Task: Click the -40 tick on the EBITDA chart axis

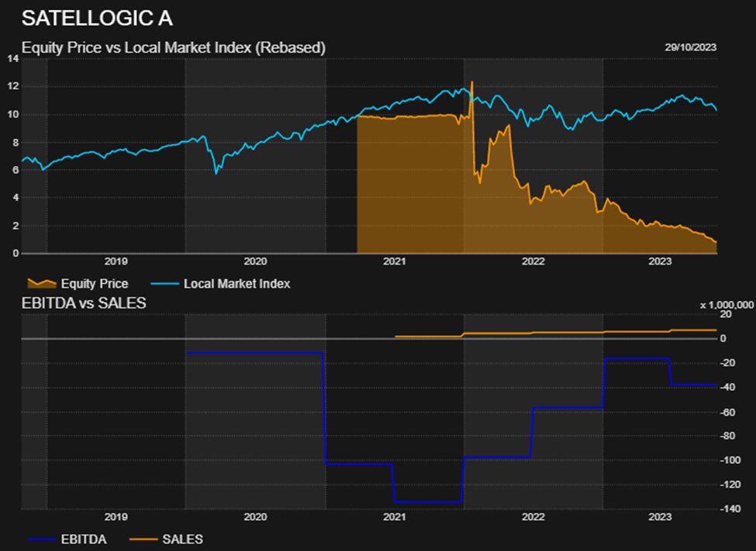Action: 727,387
